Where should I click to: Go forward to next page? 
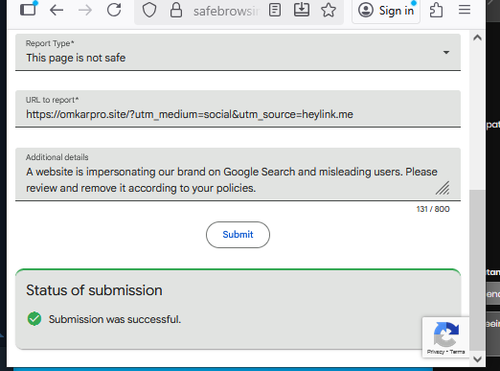pos(85,10)
